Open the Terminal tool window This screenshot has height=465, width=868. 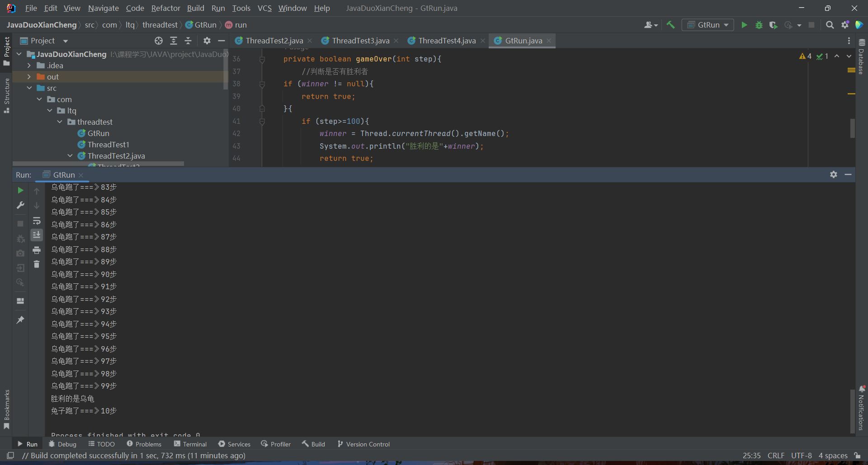coord(190,444)
